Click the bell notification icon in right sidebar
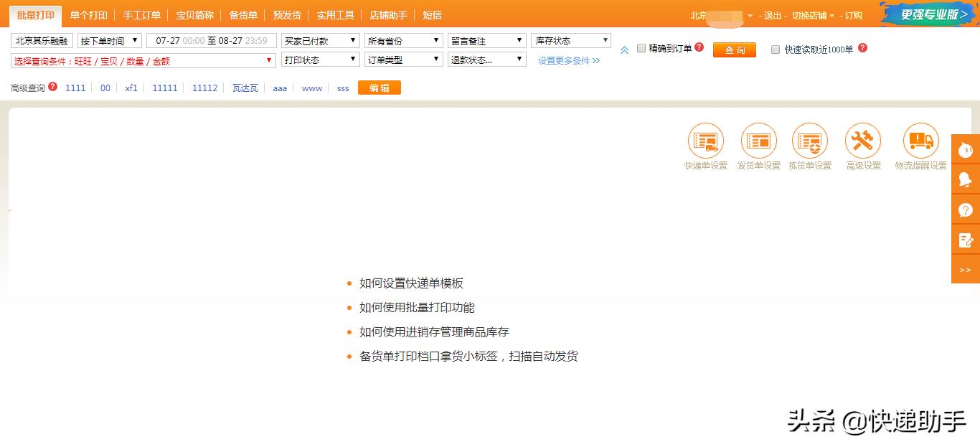This screenshot has height=447, width=980. (x=966, y=180)
